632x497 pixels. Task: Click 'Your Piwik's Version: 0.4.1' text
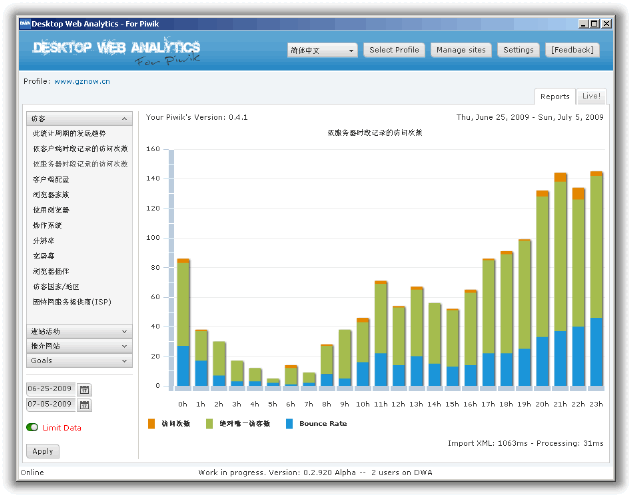pos(197,117)
